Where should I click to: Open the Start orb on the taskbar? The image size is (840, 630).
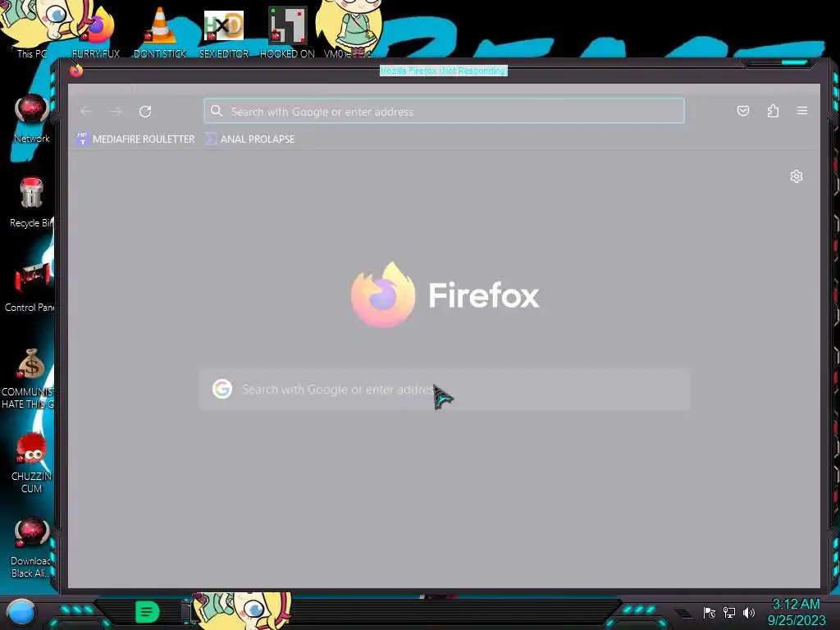[x=21, y=612]
